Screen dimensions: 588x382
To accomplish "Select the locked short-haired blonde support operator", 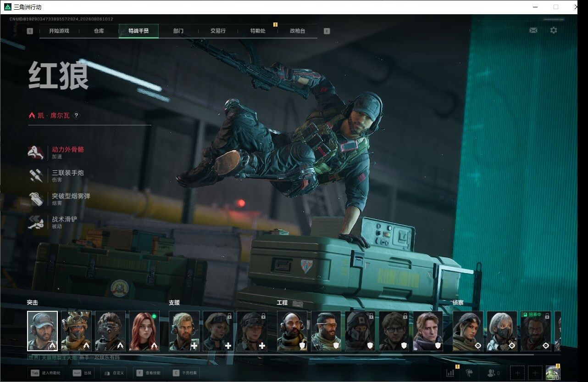I will tap(218, 331).
